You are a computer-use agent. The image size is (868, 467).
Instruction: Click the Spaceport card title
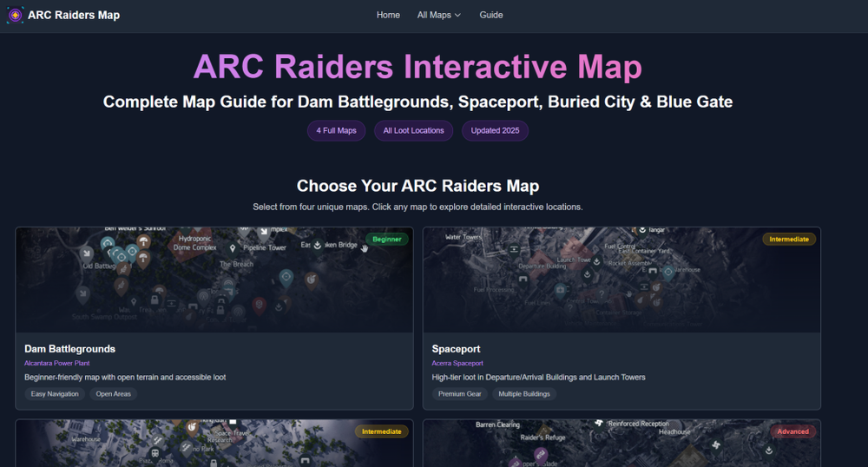tap(457, 349)
